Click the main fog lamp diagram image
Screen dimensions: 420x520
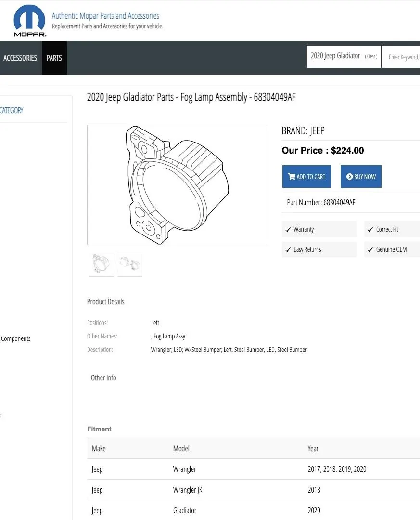coord(177,185)
